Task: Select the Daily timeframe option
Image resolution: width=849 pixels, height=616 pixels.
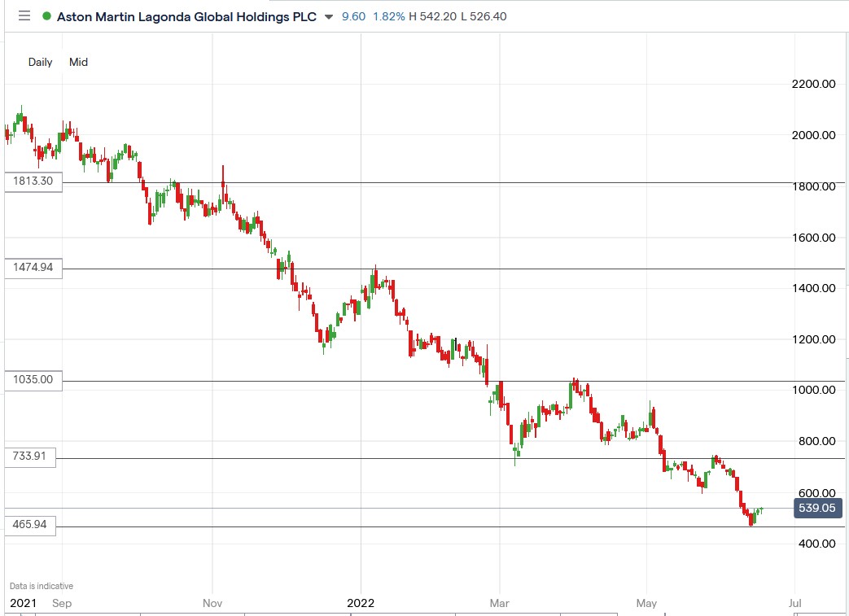Action: (x=40, y=62)
